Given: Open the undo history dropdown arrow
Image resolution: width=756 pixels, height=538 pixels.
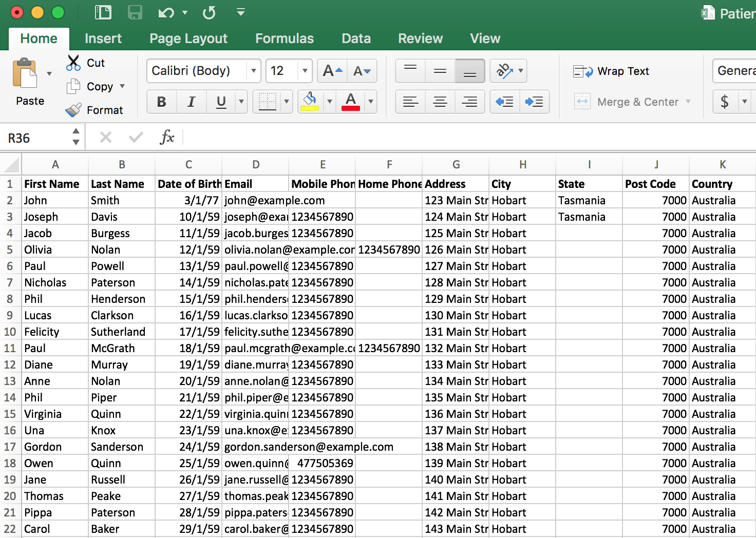Looking at the screenshot, I should pyautogui.click(x=185, y=12).
